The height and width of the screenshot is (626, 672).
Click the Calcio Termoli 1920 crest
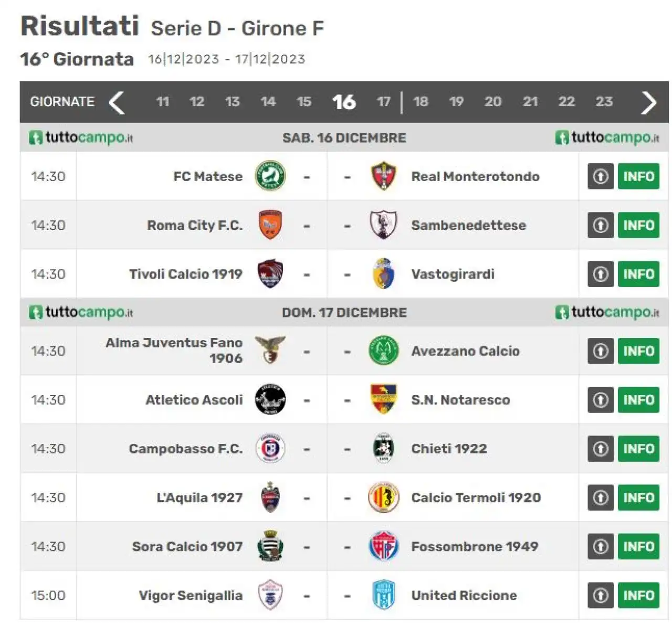[384, 497]
